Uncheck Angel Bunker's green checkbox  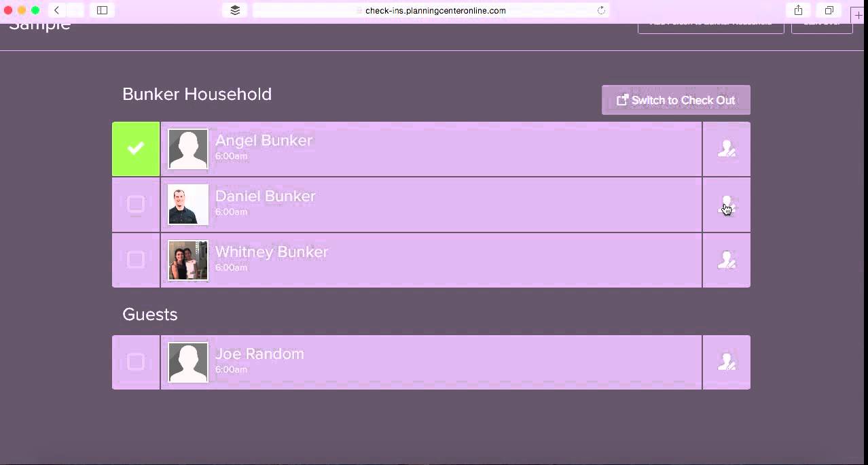pos(136,149)
